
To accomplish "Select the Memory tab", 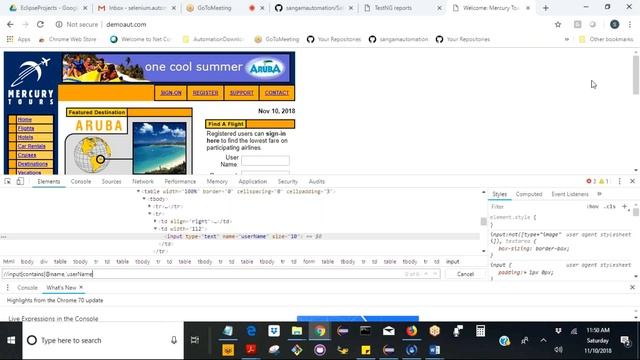I will click(x=217, y=181).
